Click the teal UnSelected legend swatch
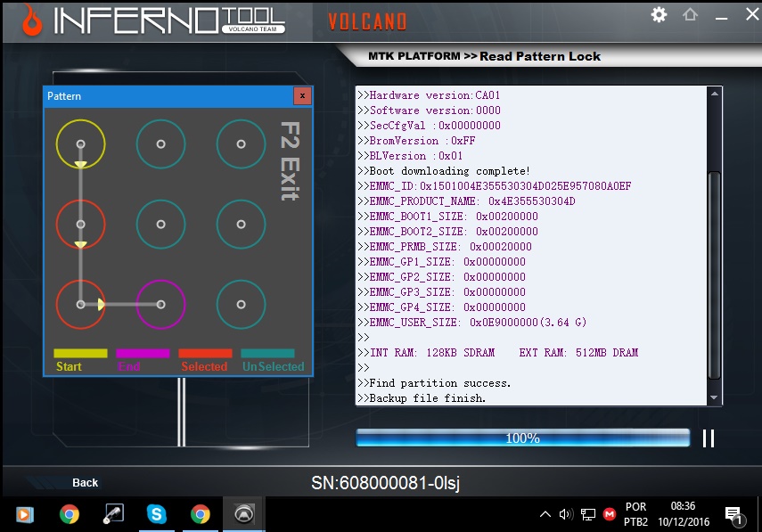The height and width of the screenshot is (532, 762). pyautogui.click(x=267, y=353)
